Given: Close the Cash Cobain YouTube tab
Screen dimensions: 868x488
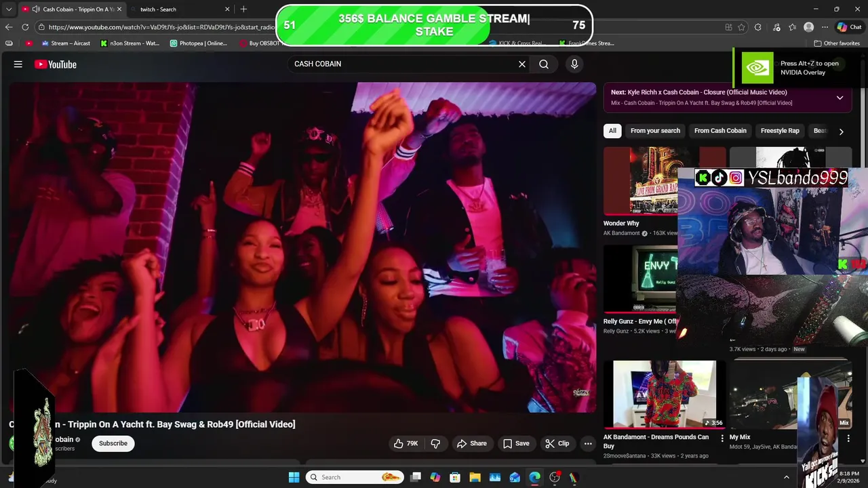Looking at the screenshot, I should pos(121,9).
